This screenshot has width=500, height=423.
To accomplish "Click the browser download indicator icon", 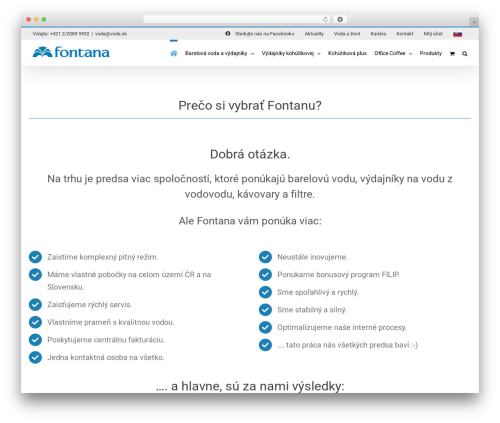I will click(x=340, y=19).
